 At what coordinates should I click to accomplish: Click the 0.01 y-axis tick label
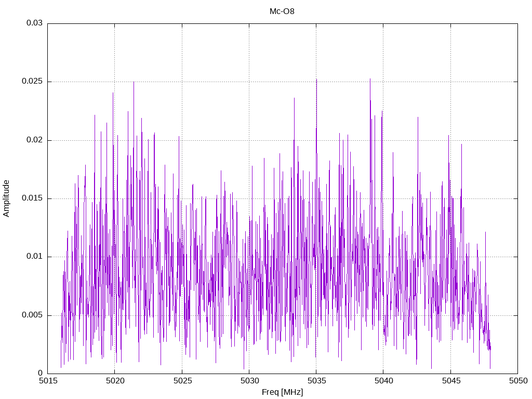click(35, 257)
